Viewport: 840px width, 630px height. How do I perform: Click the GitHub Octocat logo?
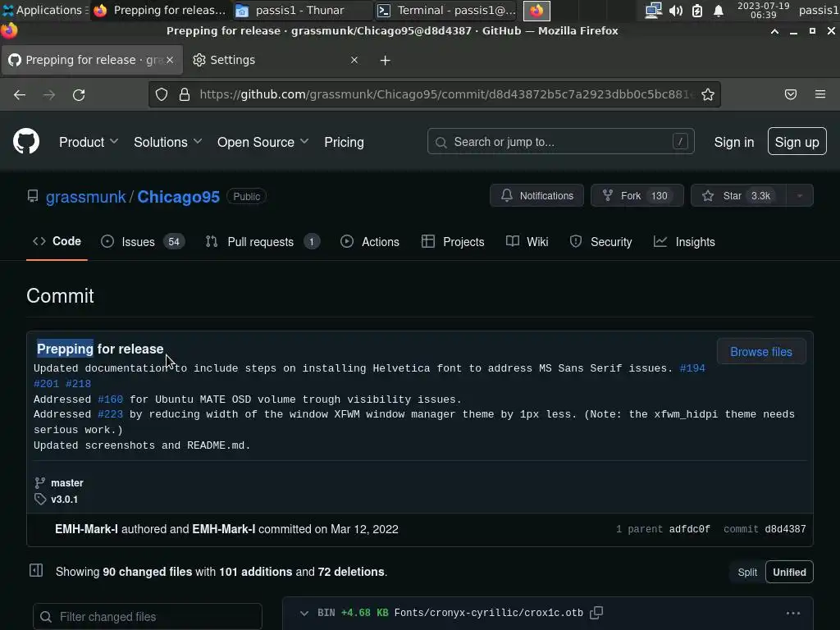point(26,141)
